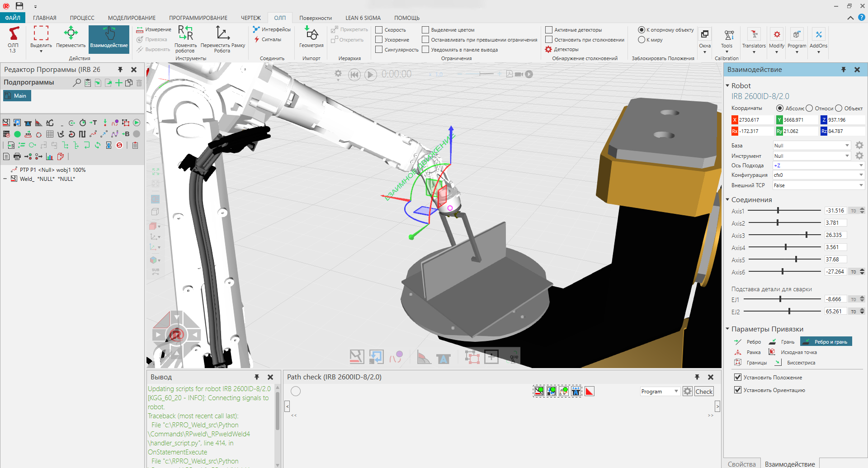The width and height of the screenshot is (868, 468).
Task: Select the К миру radio option
Action: pyautogui.click(x=642, y=40)
